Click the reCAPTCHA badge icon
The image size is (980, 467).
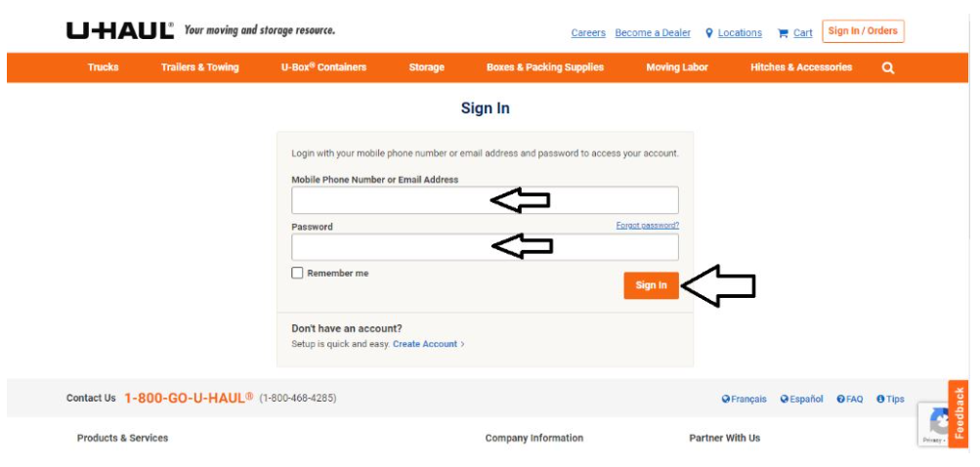coord(939,423)
